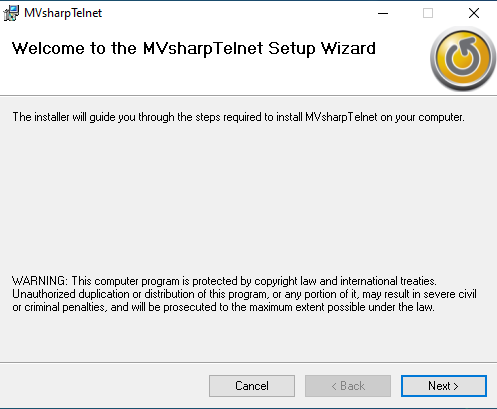Select the Welcome to MVsharpTelnet Setup Wizard heading
Viewport: 497px width, 409px height.
(194, 48)
